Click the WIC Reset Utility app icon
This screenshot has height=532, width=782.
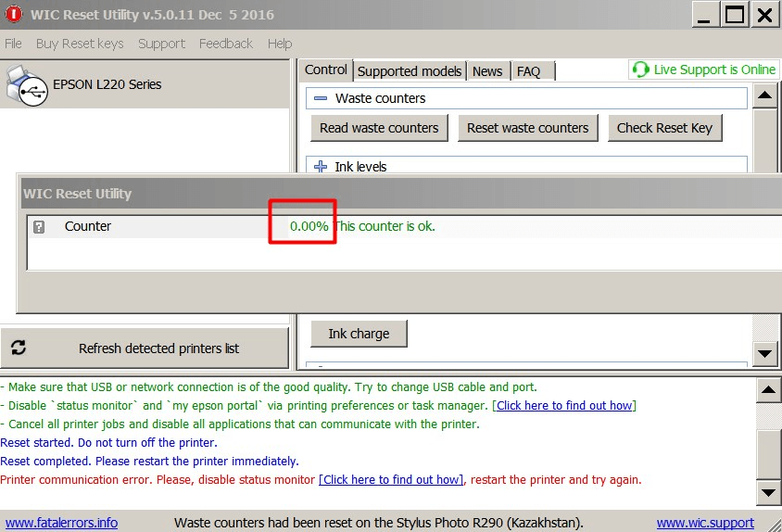14,14
